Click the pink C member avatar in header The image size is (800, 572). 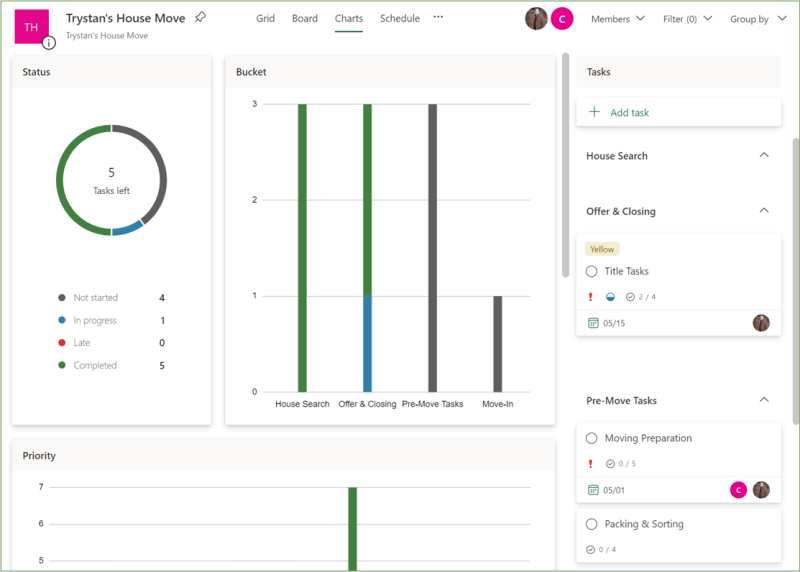[x=562, y=19]
